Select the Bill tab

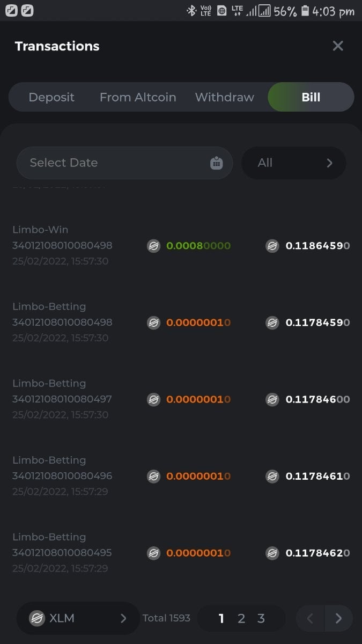click(311, 97)
